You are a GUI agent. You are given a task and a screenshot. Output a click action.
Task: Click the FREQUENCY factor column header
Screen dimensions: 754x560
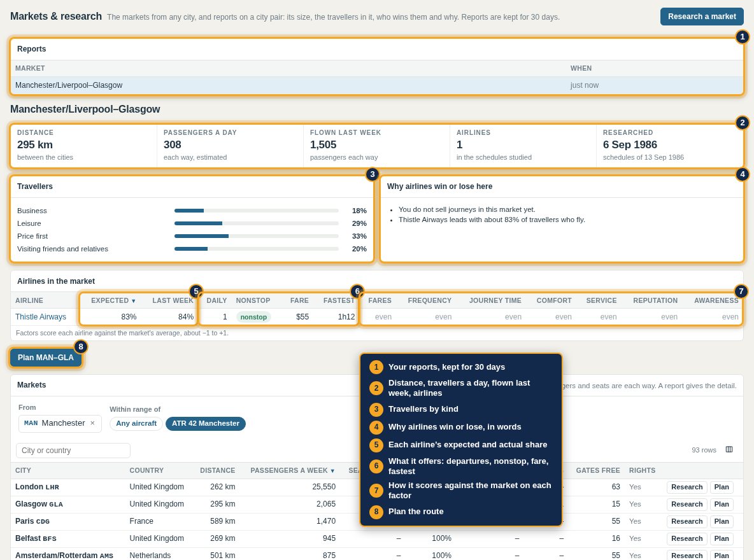coord(429,300)
